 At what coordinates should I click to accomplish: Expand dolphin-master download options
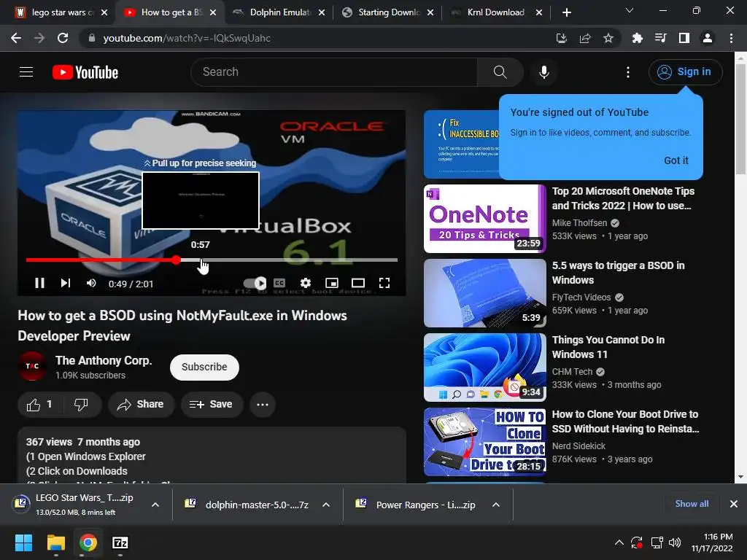tap(326, 505)
